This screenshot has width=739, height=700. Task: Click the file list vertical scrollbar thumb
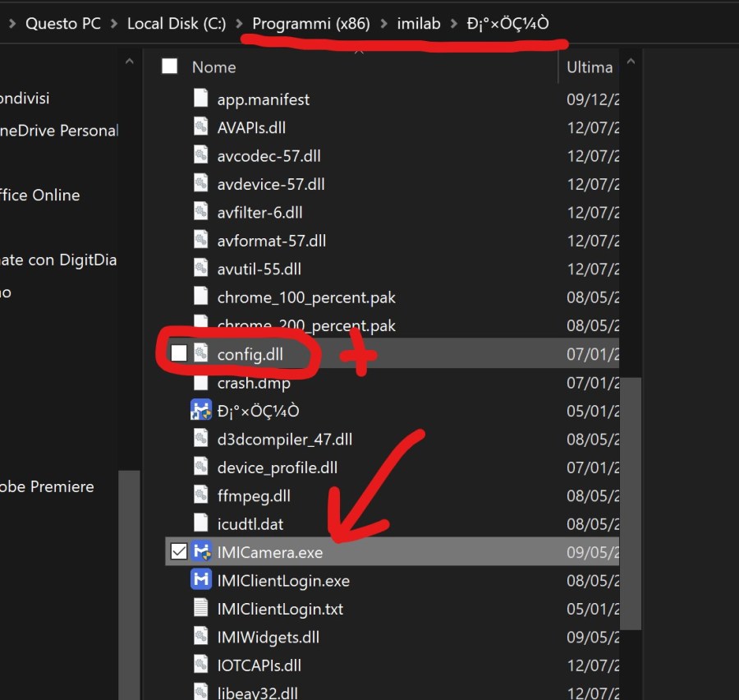[631, 501]
